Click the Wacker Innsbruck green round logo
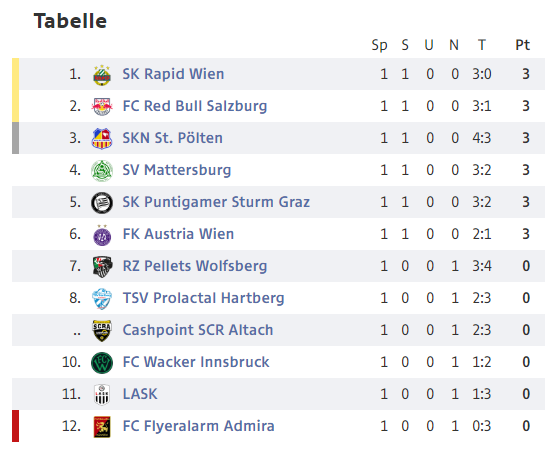The height and width of the screenshot is (450, 558). click(102, 362)
